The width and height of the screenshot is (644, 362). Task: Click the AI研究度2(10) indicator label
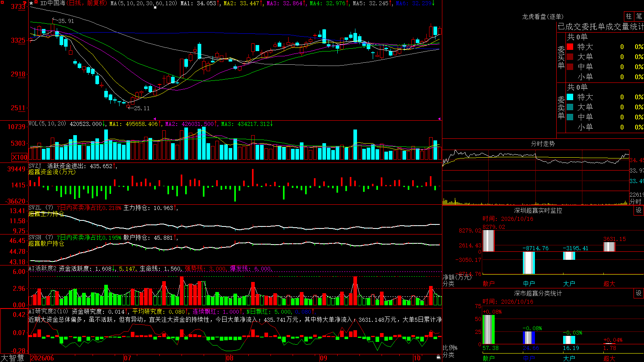(48, 311)
